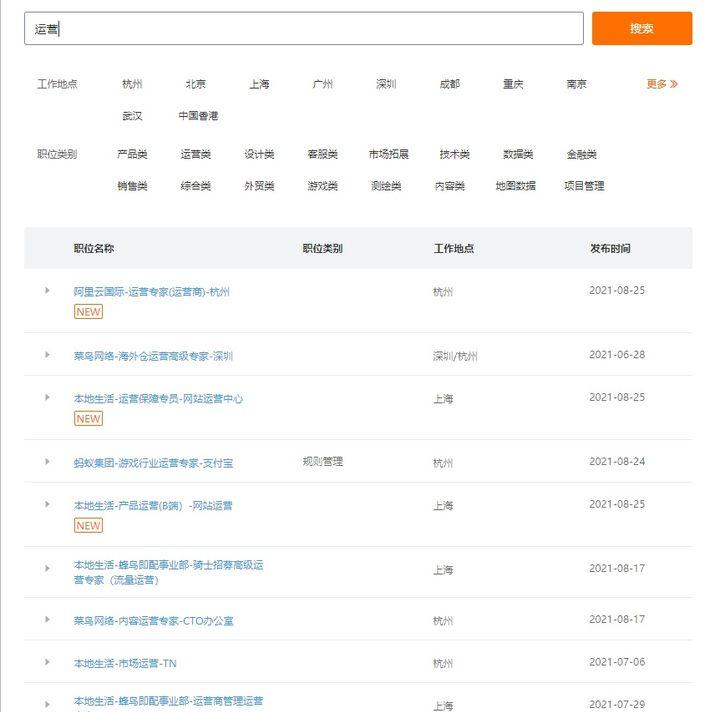Expand row for 骑士招募高级运营专家 job
The height and width of the screenshot is (712, 720).
click(47, 569)
